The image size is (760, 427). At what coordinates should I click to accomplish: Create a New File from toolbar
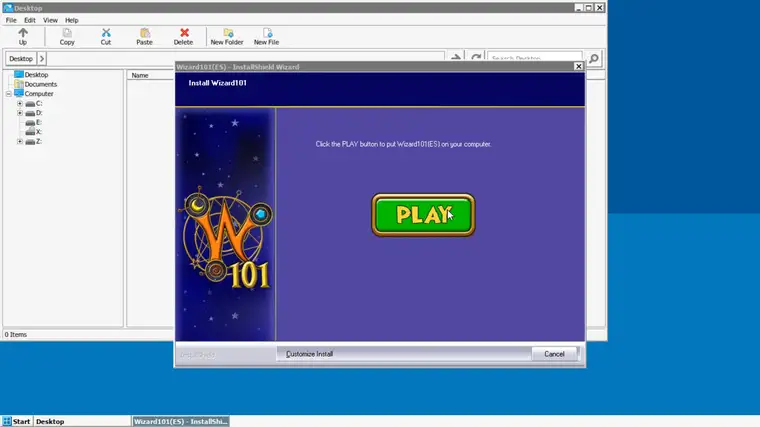pyautogui.click(x=267, y=36)
